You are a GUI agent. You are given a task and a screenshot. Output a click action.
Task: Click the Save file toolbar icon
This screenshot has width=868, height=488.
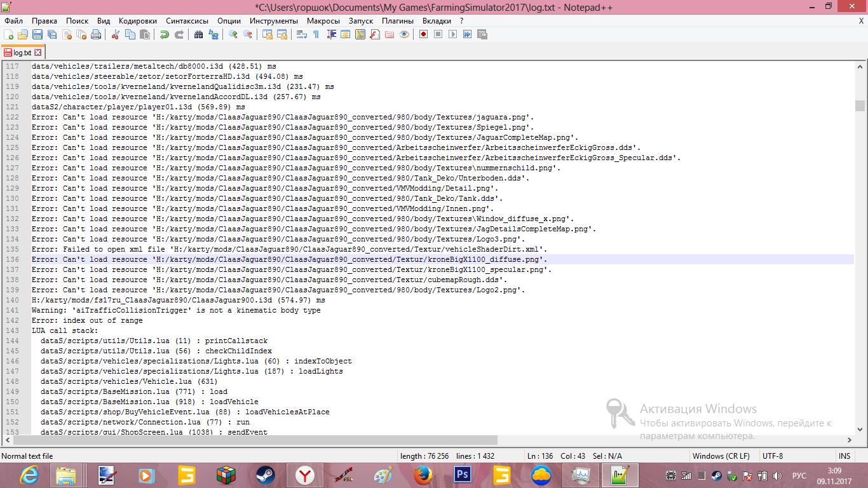(x=37, y=34)
